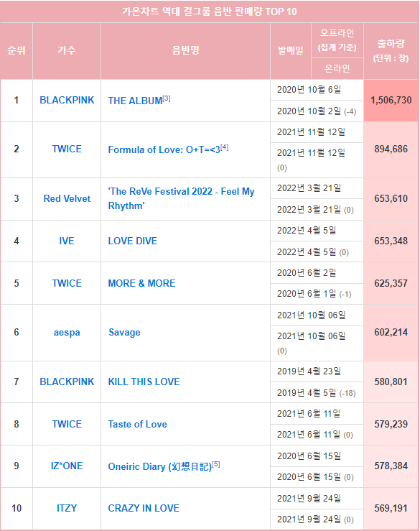Click footnote [3] beside THE ALBUM
The image size is (420, 531).
click(167, 98)
